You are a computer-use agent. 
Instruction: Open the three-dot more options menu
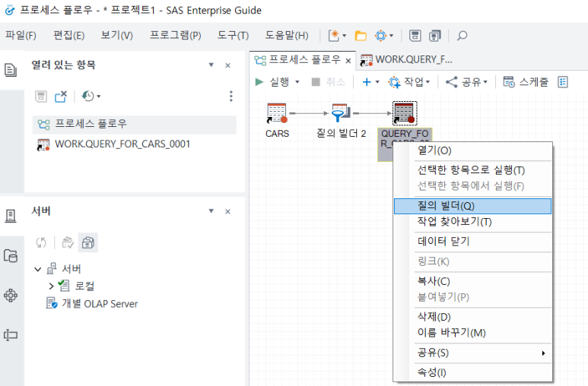231,96
